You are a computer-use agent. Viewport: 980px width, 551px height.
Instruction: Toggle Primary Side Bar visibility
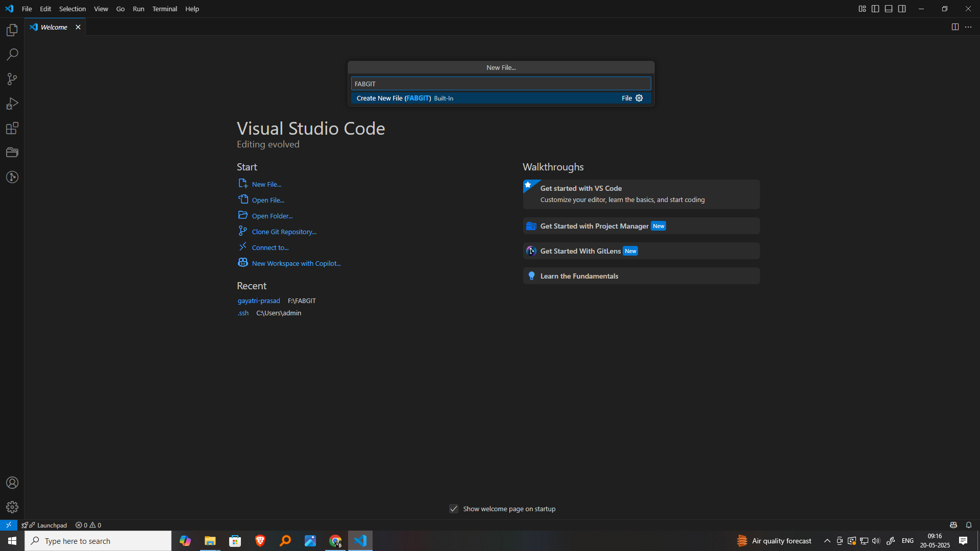pyautogui.click(x=875, y=9)
